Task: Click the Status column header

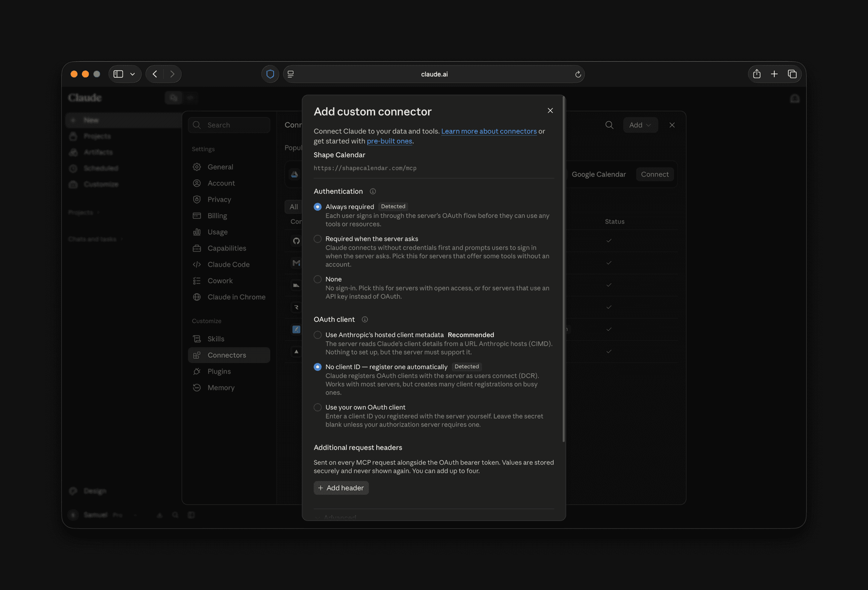Action: coord(615,221)
